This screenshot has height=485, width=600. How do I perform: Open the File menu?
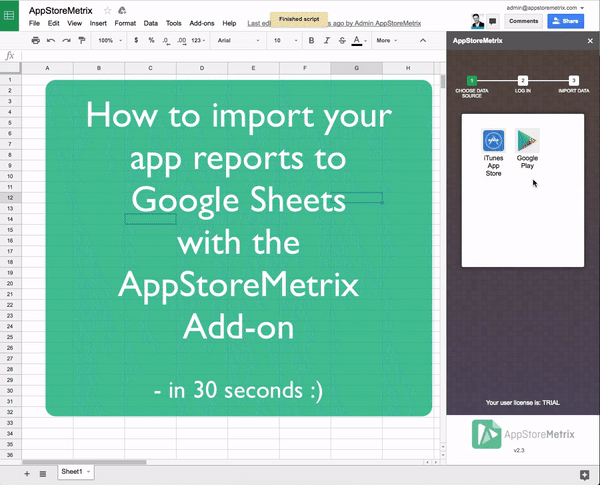point(34,23)
